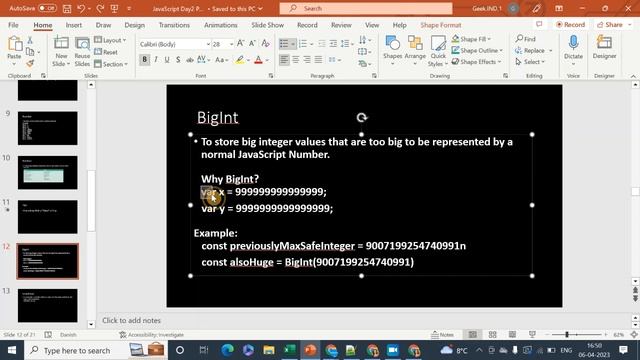Toggle Underline formatting
This screenshot has height=360, width=640.
point(167,60)
